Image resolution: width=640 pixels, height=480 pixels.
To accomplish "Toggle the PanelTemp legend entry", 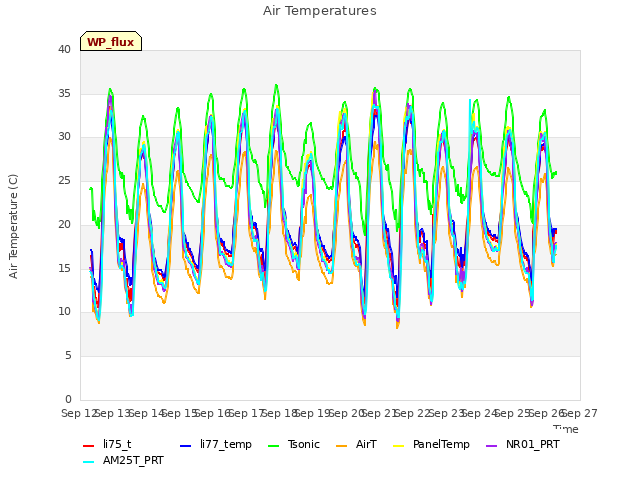I will click(x=431, y=444).
